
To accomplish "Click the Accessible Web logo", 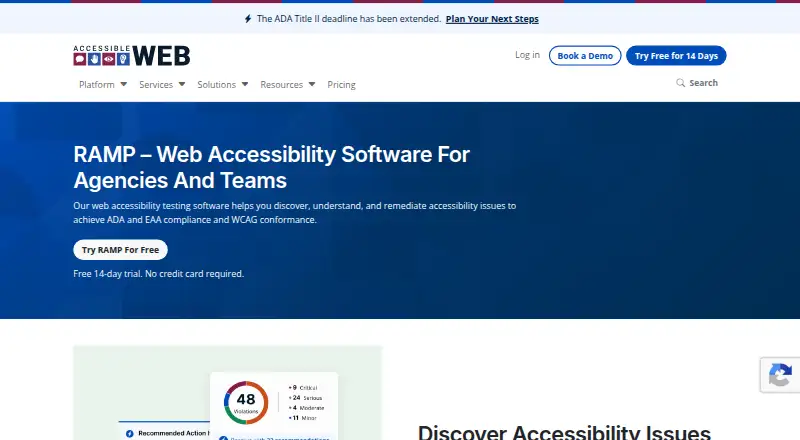I will pyautogui.click(x=132, y=56).
